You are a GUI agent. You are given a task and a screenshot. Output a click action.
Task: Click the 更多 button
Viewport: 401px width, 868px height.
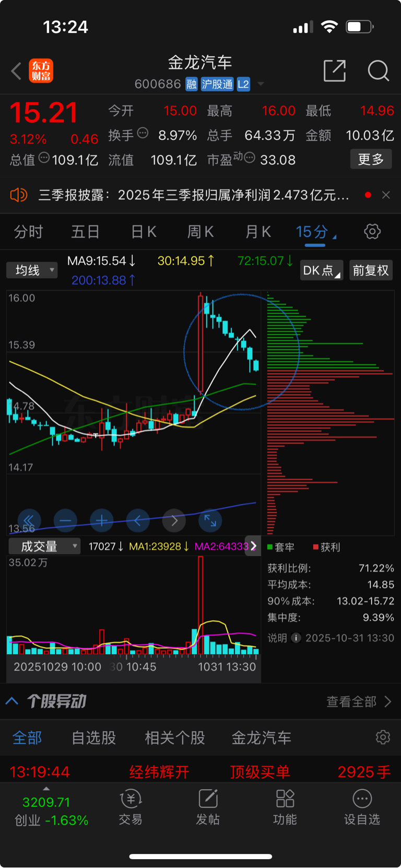pyautogui.click(x=371, y=159)
